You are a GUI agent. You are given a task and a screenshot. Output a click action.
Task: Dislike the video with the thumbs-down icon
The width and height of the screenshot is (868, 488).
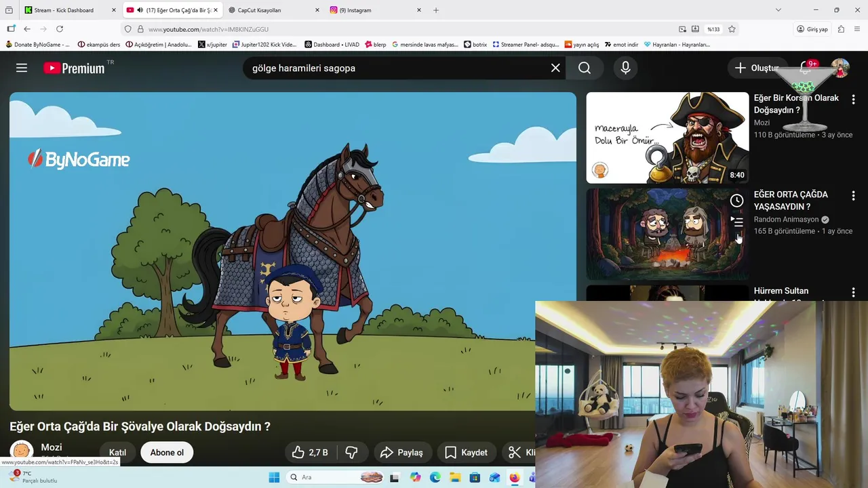[352, 452]
